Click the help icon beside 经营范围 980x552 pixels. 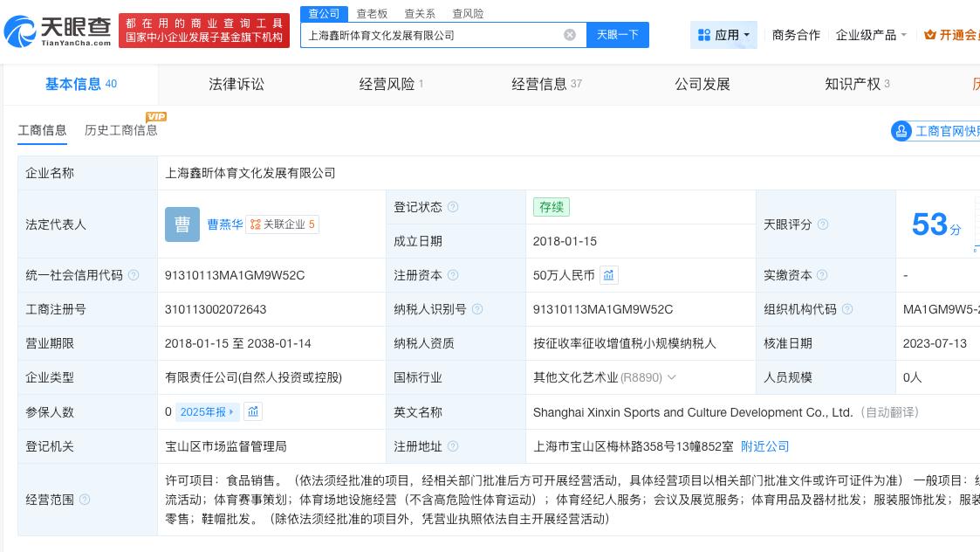coord(85,500)
